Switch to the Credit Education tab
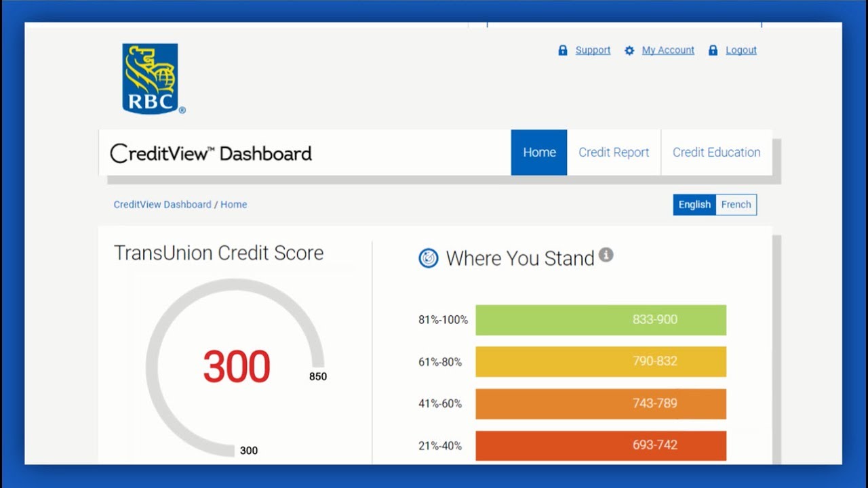Screen dimensions: 868x488 pyautogui.click(x=716, y=152)
